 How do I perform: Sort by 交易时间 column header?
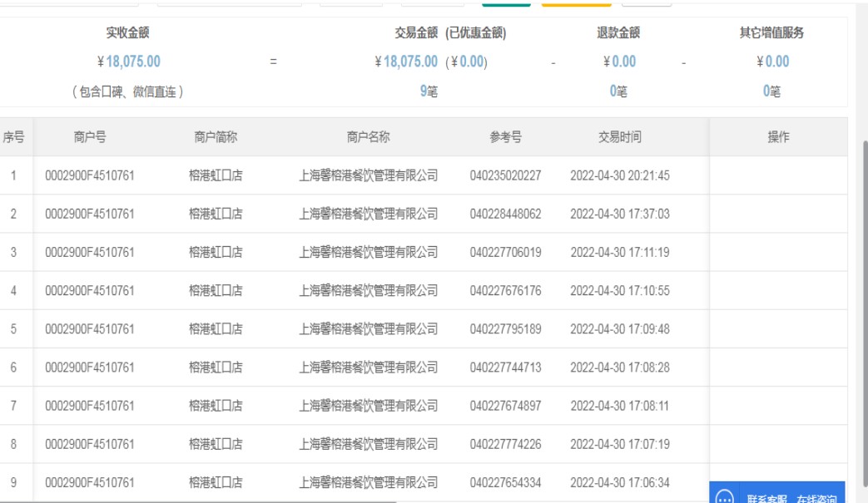click(619, 137)
